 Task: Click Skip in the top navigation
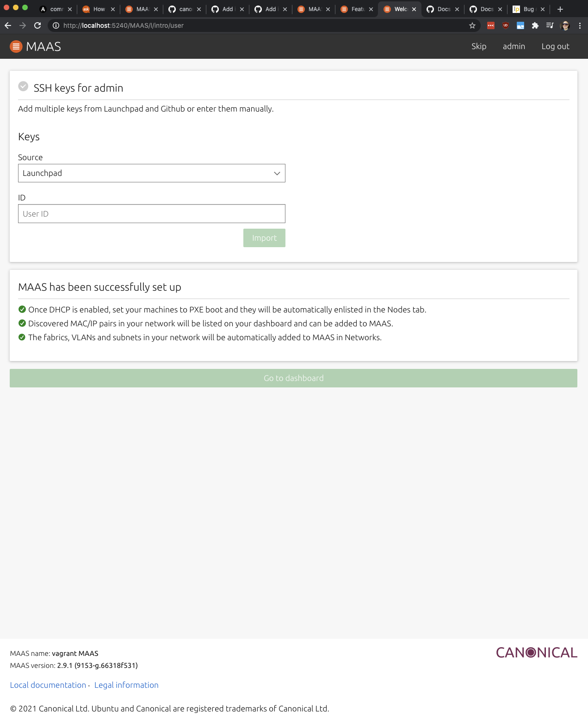point(479,46)
